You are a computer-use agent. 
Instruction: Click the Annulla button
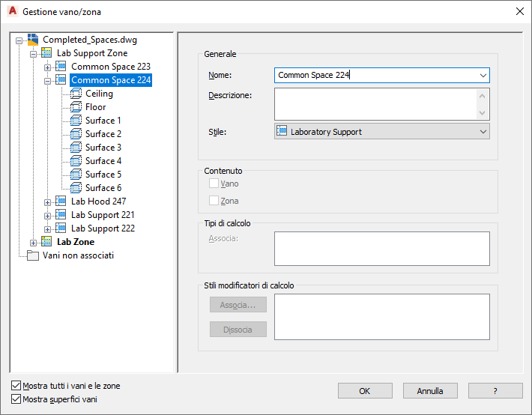pyautogui.click(x=430, y=391)
